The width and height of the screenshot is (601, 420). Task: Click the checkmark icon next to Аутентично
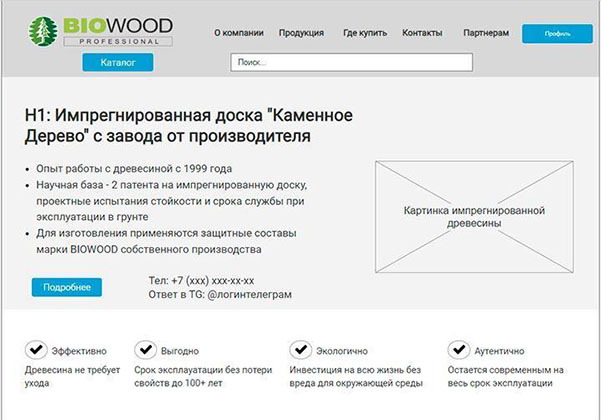pyautogui.click(x=459, y=349)
